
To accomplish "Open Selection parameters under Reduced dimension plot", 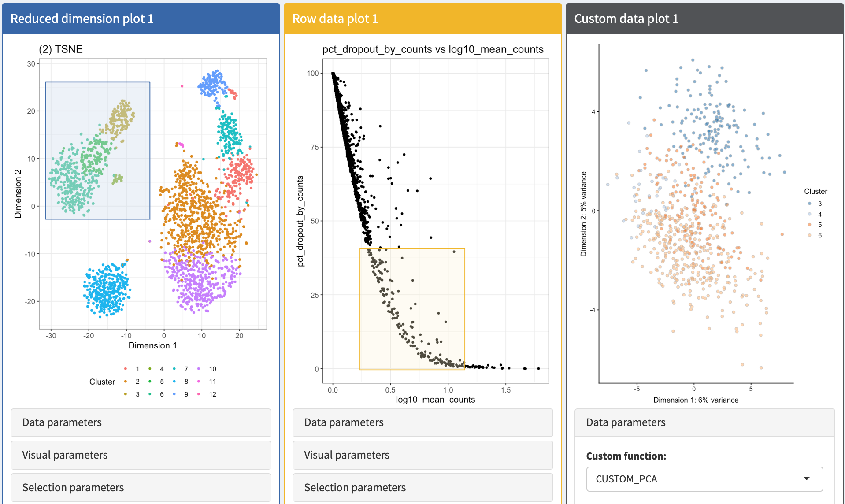I will point(141,488).
